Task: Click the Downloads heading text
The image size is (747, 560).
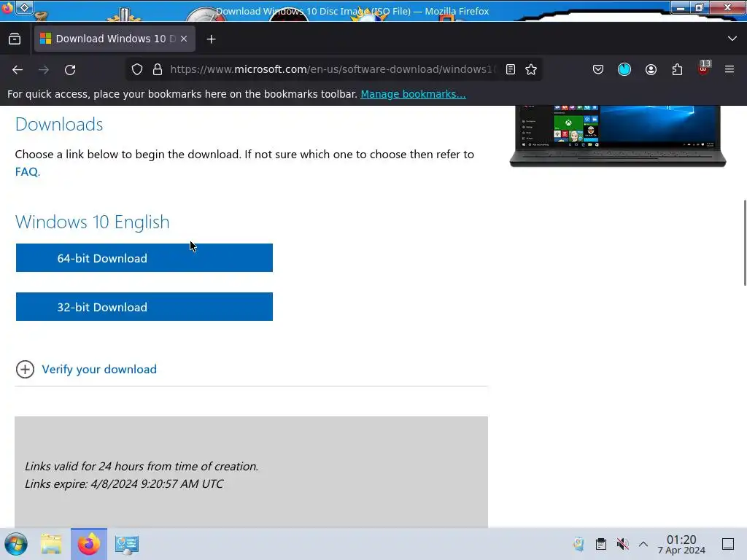Action: [x=59, y=124]
